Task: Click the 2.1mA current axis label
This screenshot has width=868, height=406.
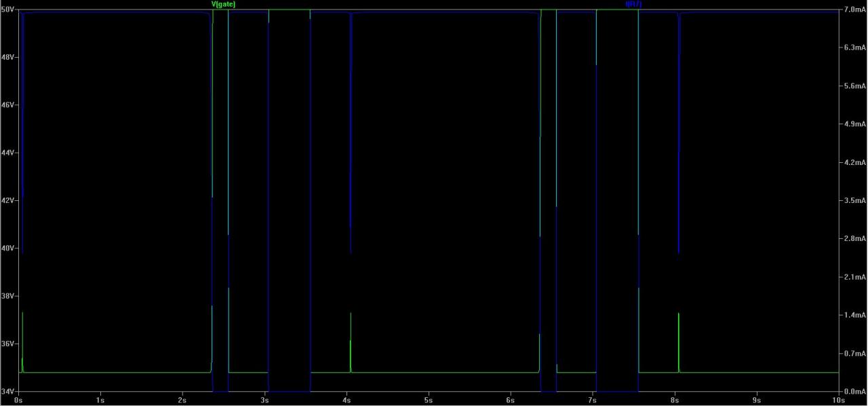Action: (x=855, y=277)
